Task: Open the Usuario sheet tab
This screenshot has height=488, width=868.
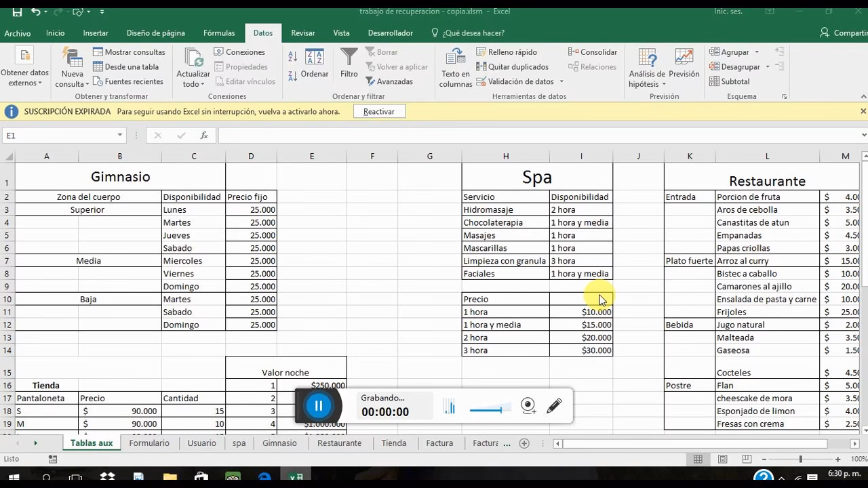Action: pos(202,443)
